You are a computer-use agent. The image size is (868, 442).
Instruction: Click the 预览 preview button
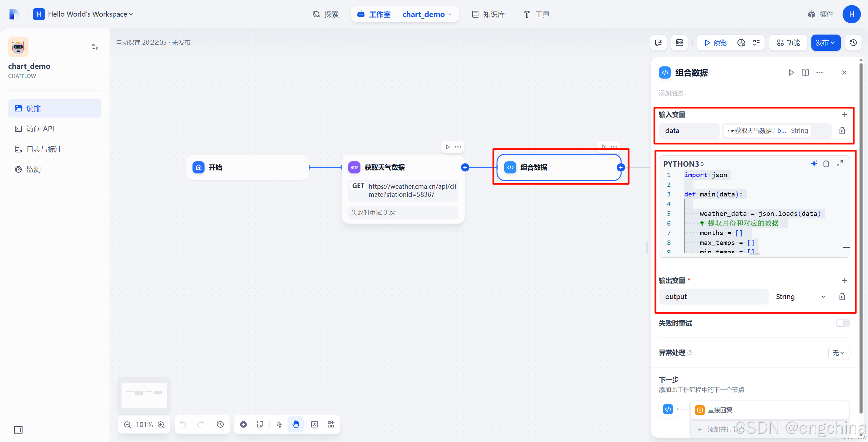coord(715,43)
